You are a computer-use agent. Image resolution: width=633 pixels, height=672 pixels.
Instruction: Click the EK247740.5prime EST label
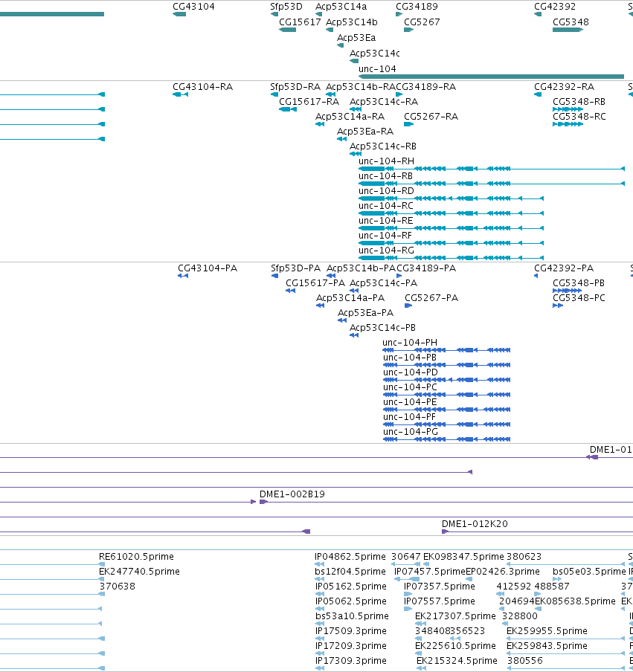(x=139, y=572)
